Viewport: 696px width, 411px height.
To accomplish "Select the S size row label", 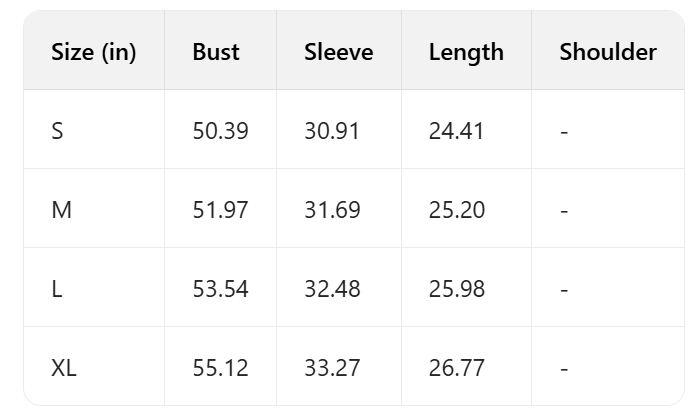I will pyautogui.click(x=57, y=131).
